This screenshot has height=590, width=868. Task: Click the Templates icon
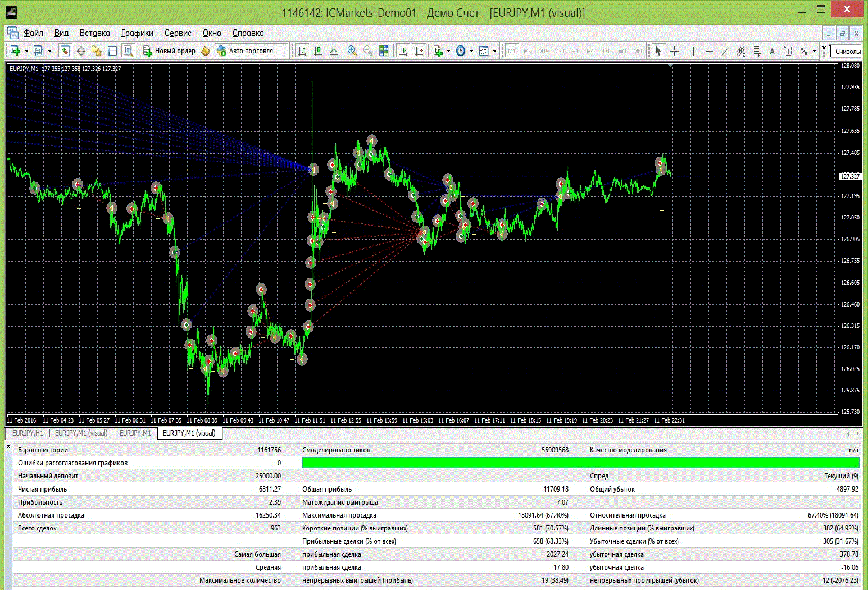point(484,51)
